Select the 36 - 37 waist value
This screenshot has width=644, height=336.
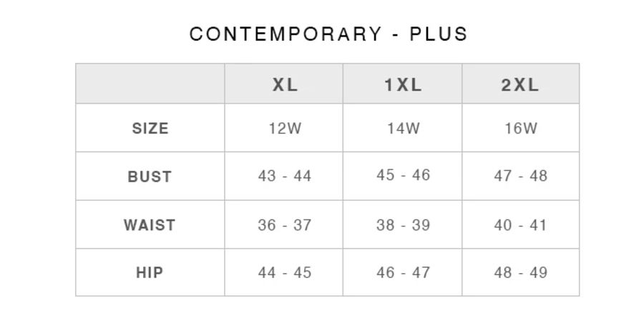point(285,225)
